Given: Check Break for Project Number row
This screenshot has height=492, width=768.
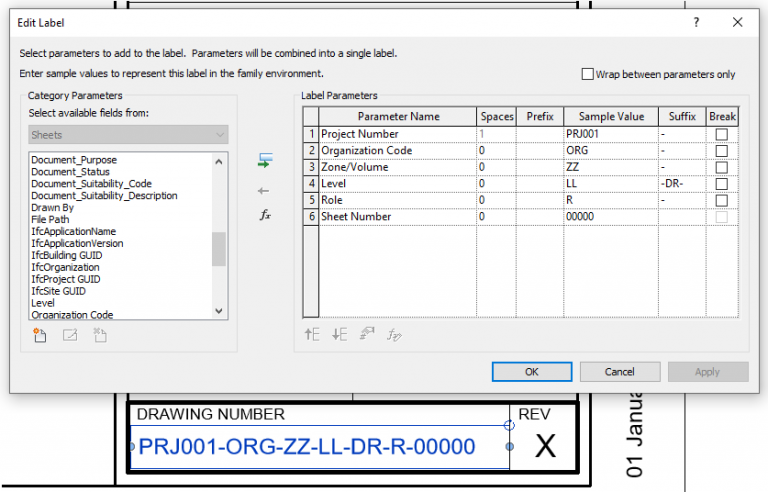Looking at the screenshot, I should (x=721, y=134).
